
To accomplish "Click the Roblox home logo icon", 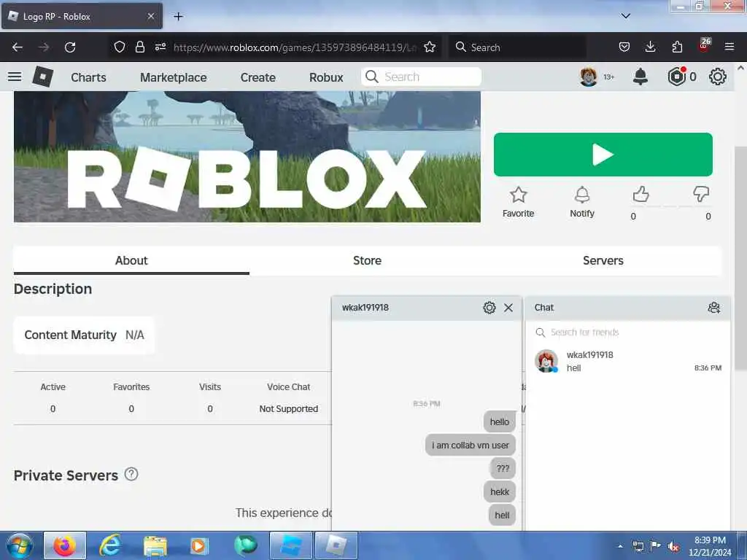I will 42,77.
